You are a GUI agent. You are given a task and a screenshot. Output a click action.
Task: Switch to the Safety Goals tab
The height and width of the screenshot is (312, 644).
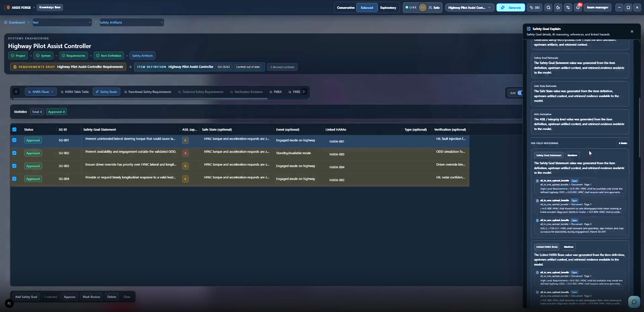(x=106, y=92)
